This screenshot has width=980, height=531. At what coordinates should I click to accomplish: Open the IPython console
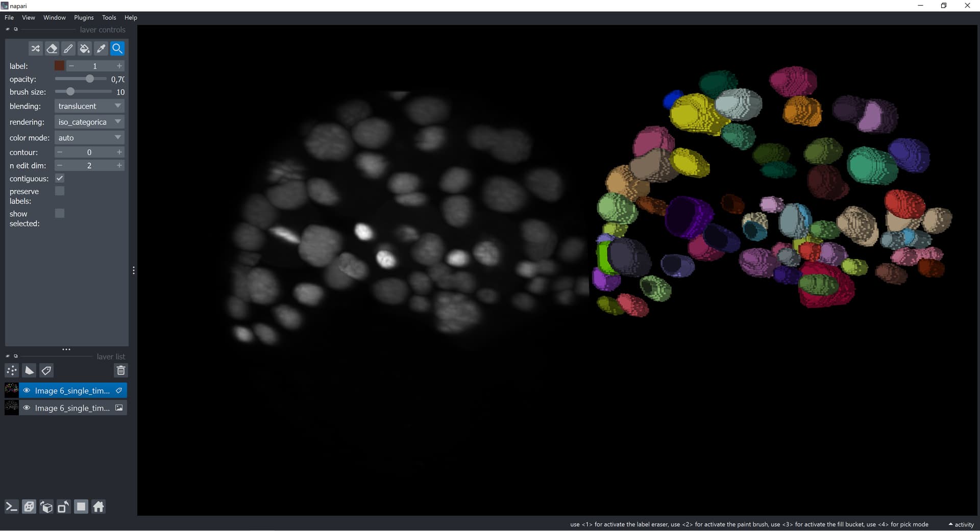11,507
